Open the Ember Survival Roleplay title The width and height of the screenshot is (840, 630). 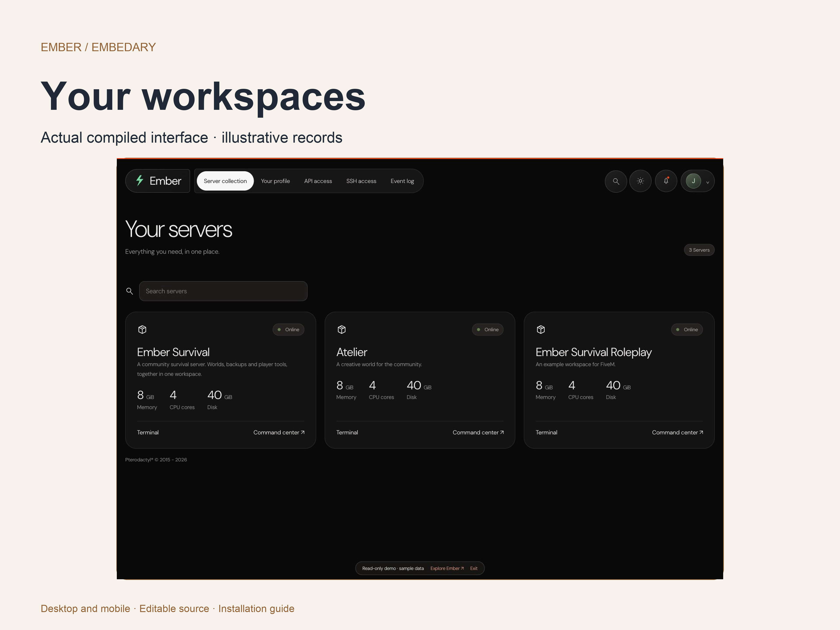[593, 352]
